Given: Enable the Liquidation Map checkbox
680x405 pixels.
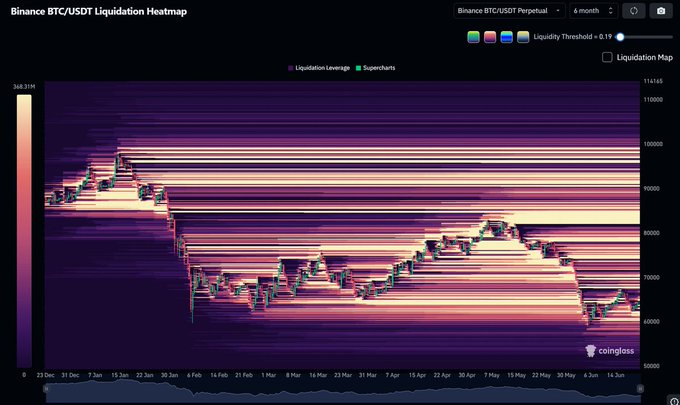Looking at the screenshot, I should (607, 57).
